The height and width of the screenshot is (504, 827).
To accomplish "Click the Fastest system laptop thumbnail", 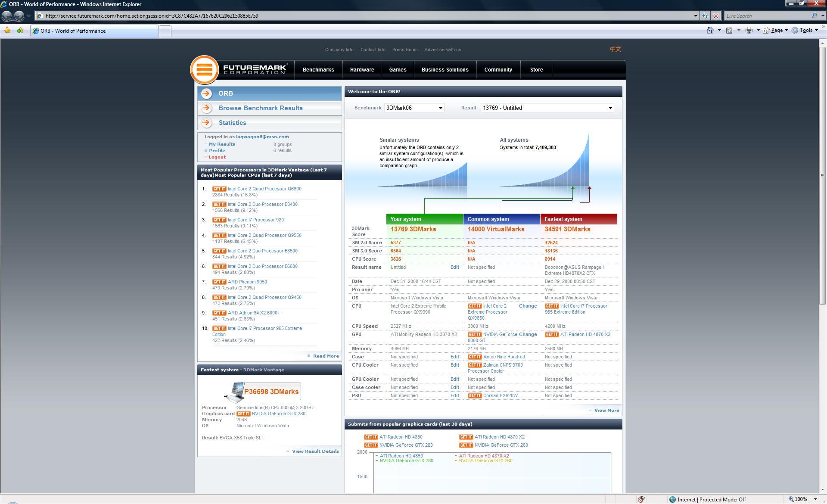I will point(234,392).
